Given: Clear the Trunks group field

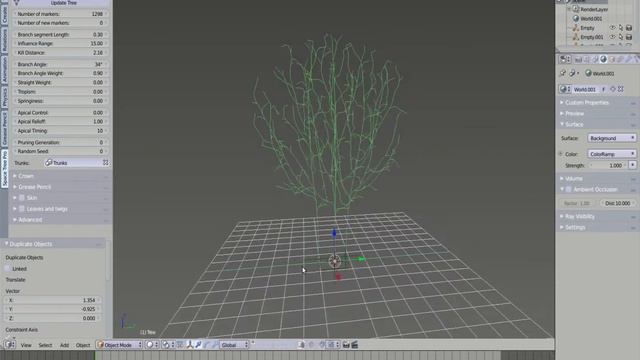Looking at the screenshot, I should click(105, 163).
